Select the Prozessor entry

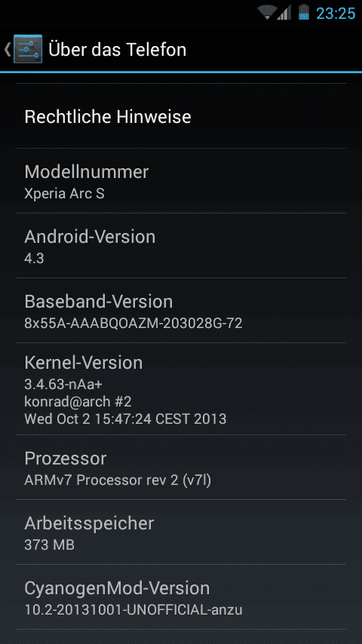(181, 468)
